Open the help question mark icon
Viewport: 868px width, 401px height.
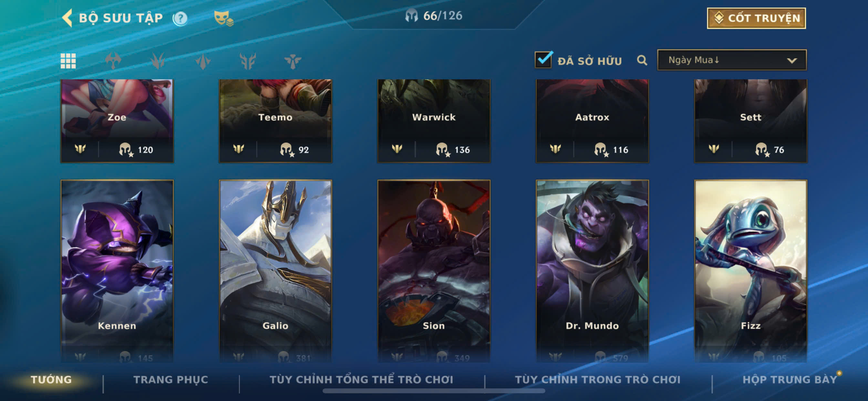click(180, 18)
